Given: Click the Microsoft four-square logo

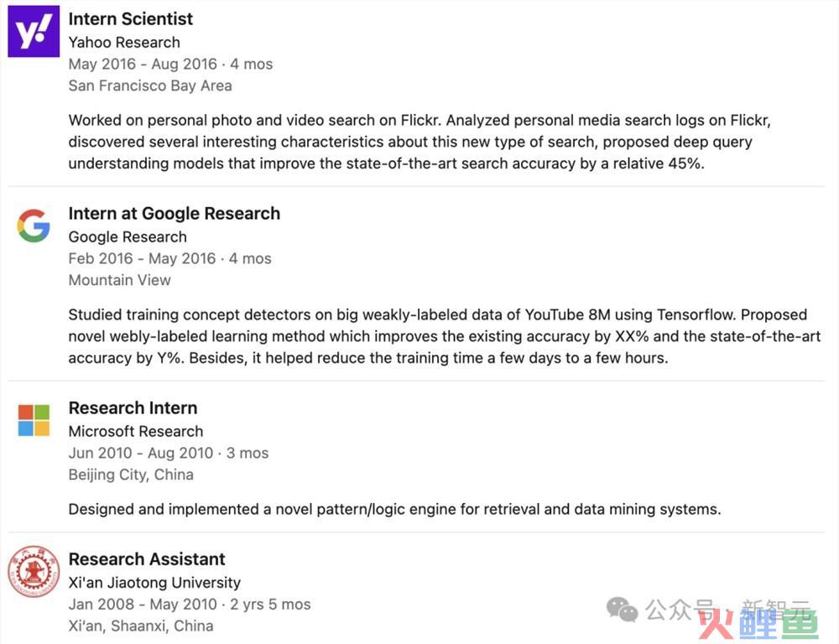Looking at the screenshot, I should click(34, 420).
